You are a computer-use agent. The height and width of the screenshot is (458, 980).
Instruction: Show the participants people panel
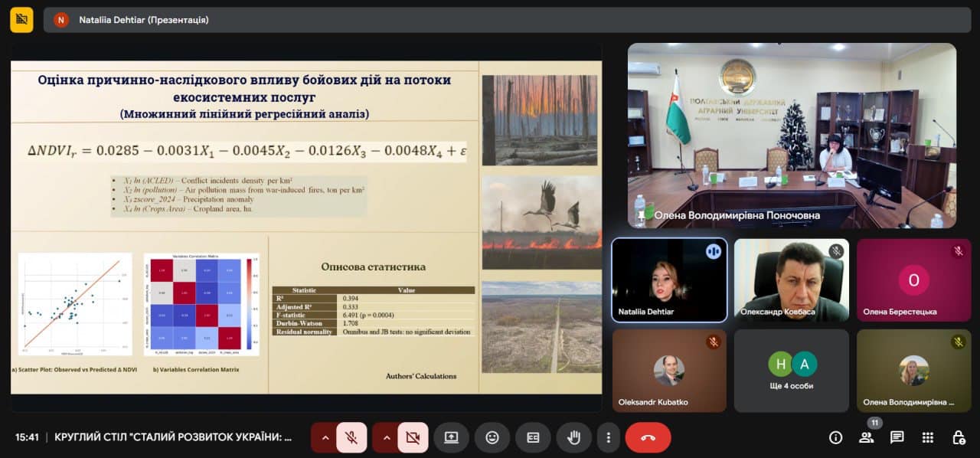coord(867,437)
